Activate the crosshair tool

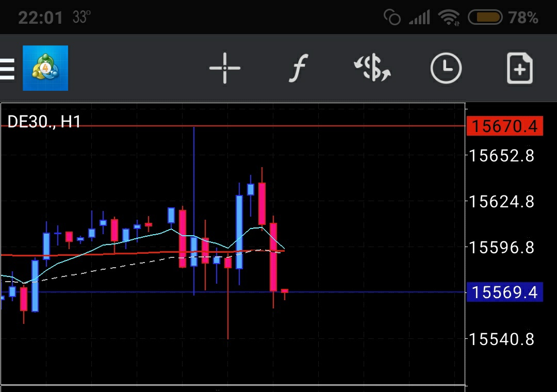pyautogui.click(x=225, y=68)
